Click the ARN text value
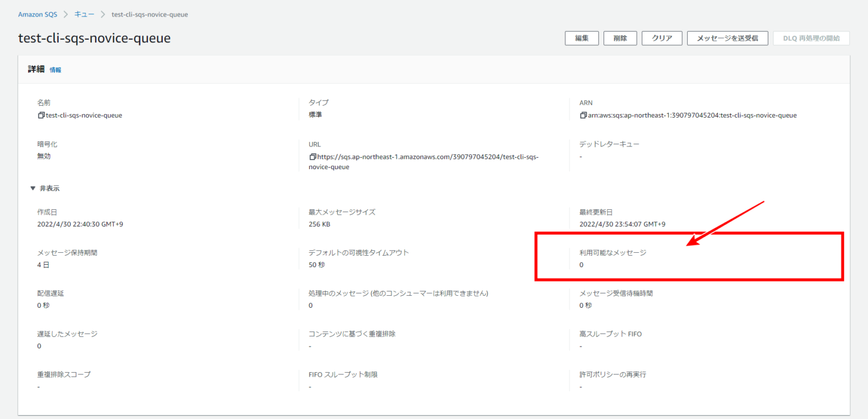The image size is (868, 419). (692, 115)
